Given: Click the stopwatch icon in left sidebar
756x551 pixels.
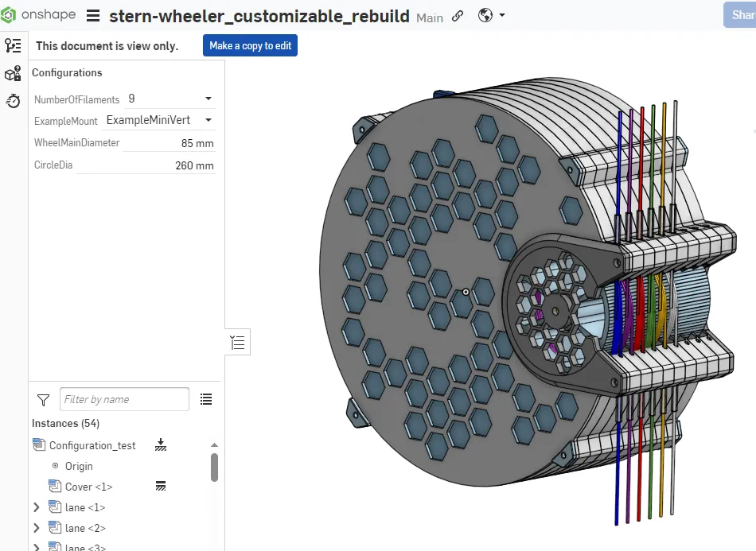Looking at the screenshot, I should (x=13, y=101).
